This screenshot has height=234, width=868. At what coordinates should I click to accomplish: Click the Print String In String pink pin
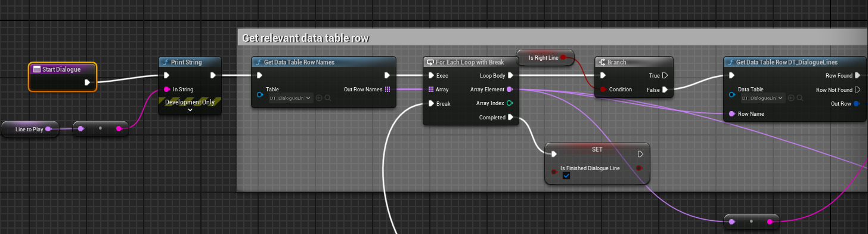point(167,90)
